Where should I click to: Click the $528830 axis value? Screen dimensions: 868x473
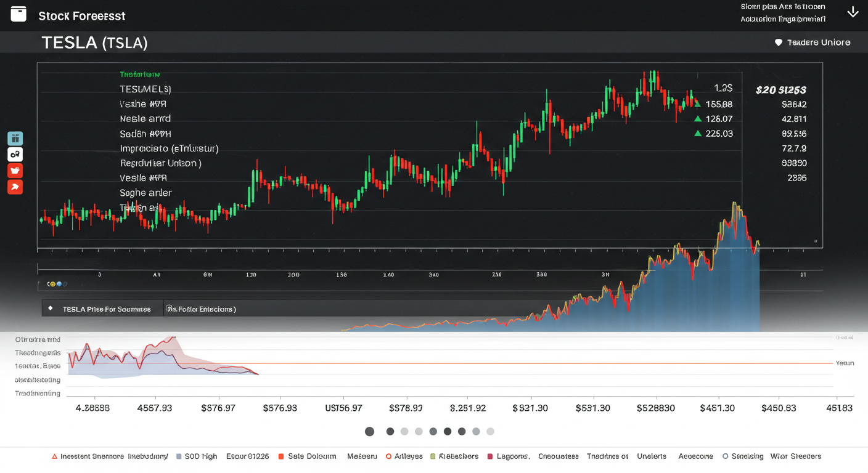pyautogui.click(x=655, y=408)
